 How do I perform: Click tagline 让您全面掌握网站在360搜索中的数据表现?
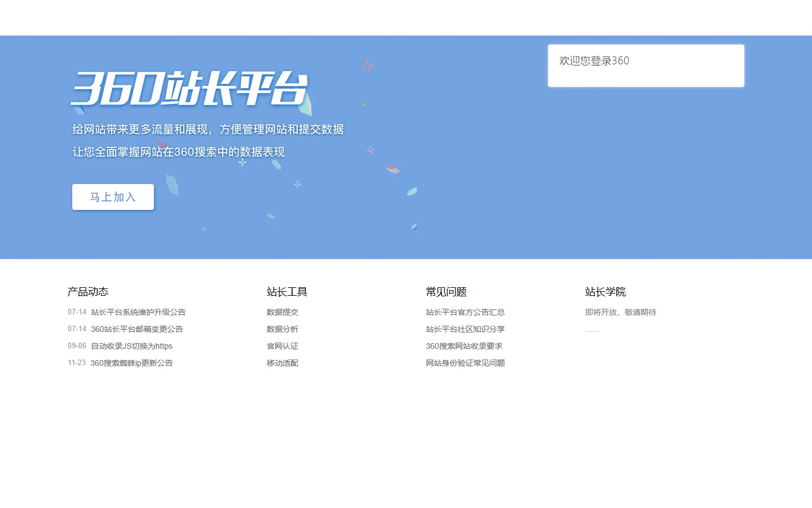[179, 152]
